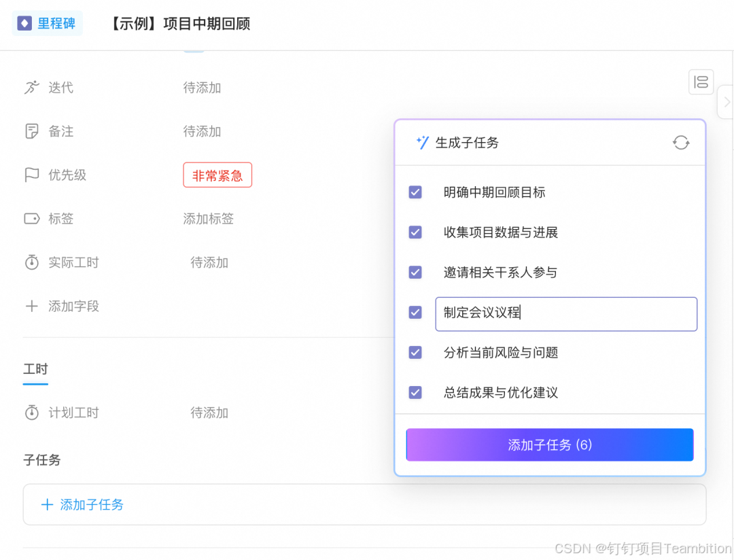Screen dimensions: 734x560
Task: Select the 工时 tab
Action: (35, 369)
